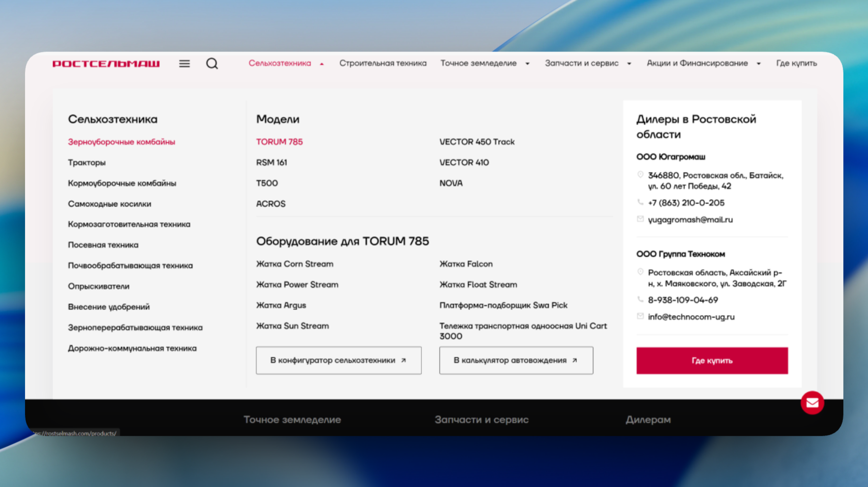The image size is (868, 487).
Task: Click location pin icon for ООО Группа Техноком
Action: (x=640, y=272)
